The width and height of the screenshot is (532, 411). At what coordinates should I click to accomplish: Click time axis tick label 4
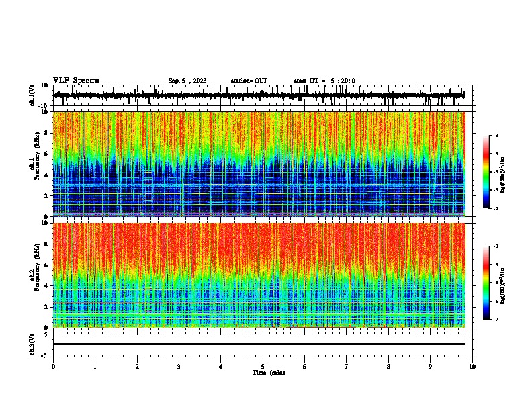[221, 367]
